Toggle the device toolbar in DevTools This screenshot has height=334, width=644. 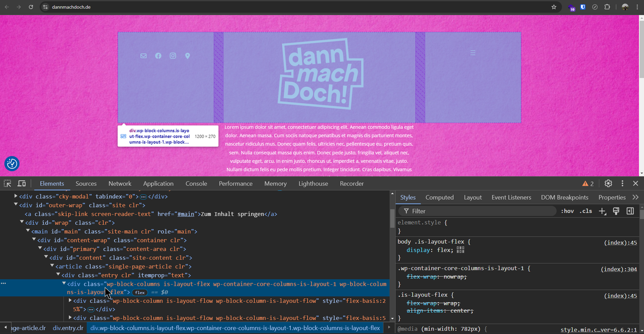point(22,183)
